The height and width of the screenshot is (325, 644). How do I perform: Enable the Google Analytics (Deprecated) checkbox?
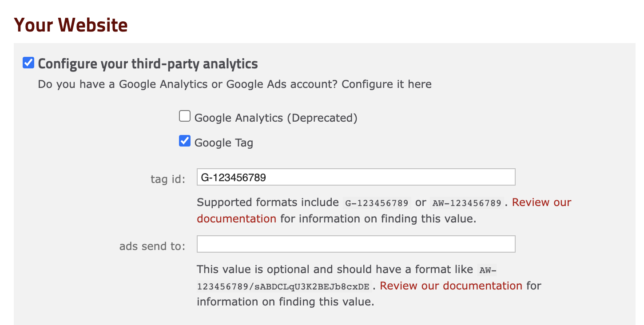point(185,116)
